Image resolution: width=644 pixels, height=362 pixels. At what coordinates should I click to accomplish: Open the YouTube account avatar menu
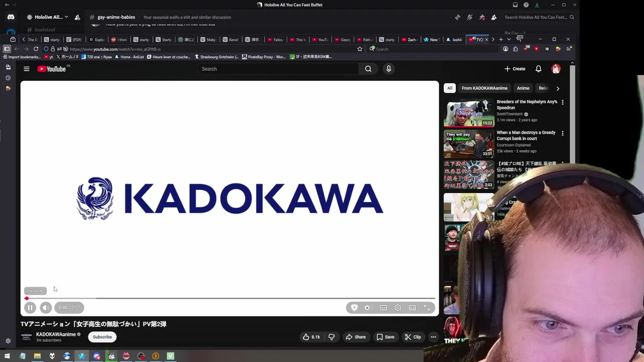click(556, 69)
